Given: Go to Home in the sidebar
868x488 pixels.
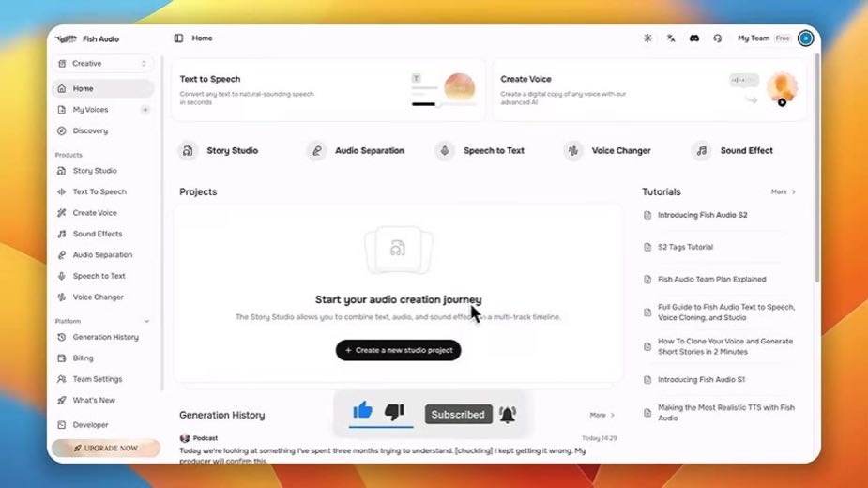Looking at the screenshot, I should (x=102, y=88).
